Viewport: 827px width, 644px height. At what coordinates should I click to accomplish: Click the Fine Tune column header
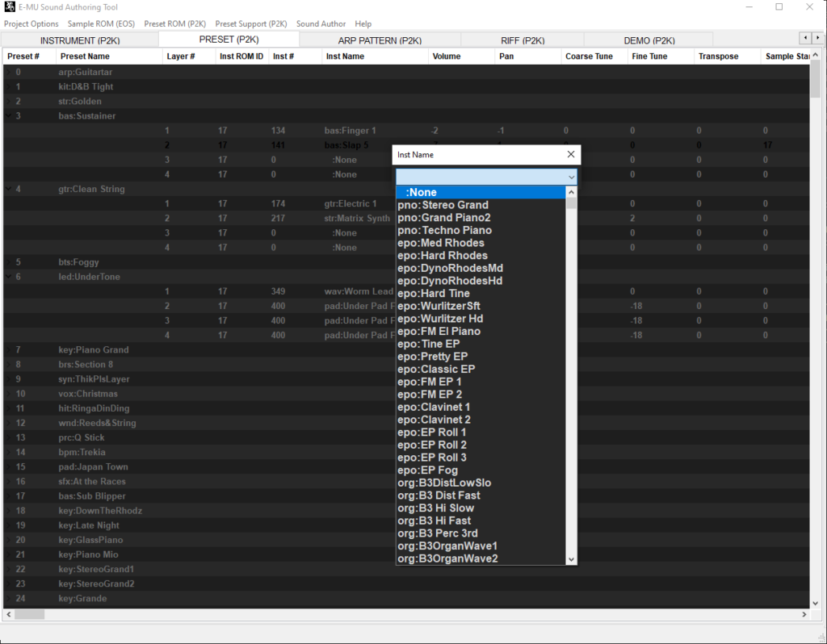(661, 56)
